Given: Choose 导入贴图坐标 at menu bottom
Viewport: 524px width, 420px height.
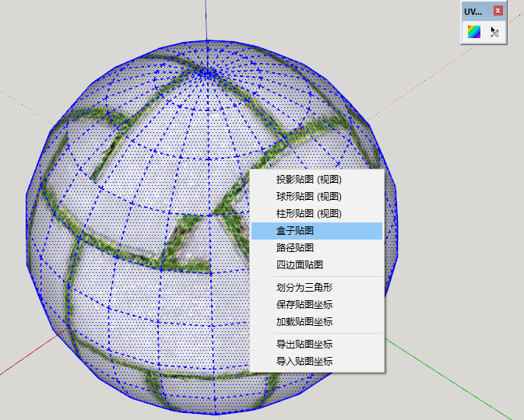Looking at the screenshot, I should click(304, 361).
